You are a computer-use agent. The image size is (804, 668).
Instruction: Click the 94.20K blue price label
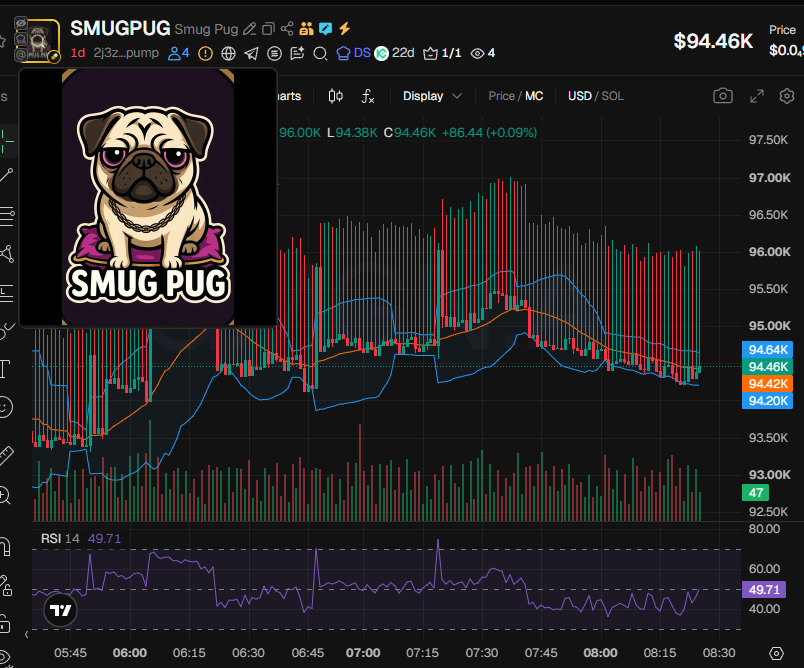click(x=768, y=400)
